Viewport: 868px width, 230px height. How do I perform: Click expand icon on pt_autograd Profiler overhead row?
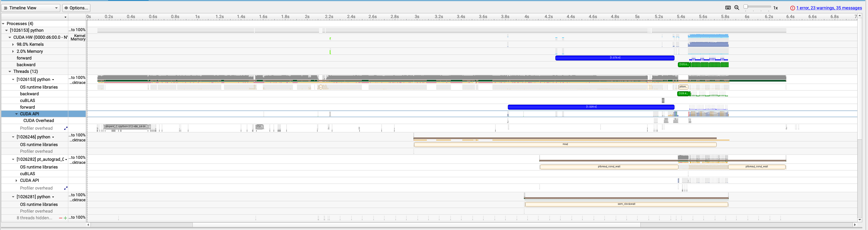click(66, 188)
